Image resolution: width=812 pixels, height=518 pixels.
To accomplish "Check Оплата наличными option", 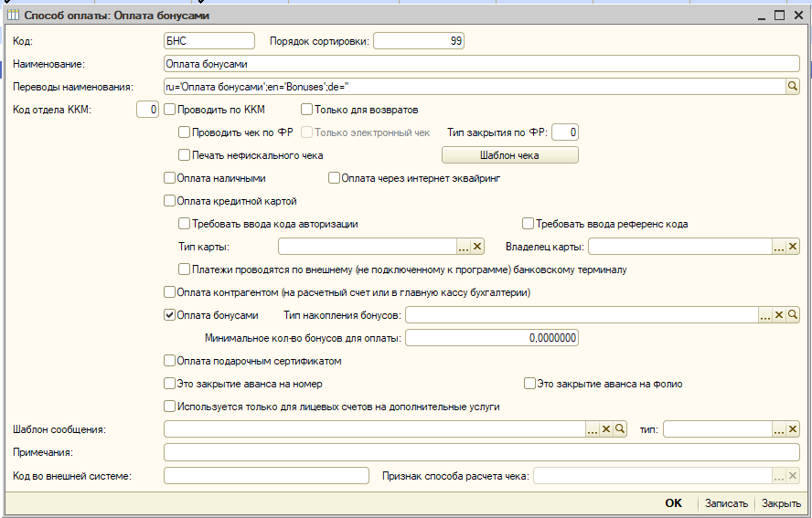I will 169,178.
